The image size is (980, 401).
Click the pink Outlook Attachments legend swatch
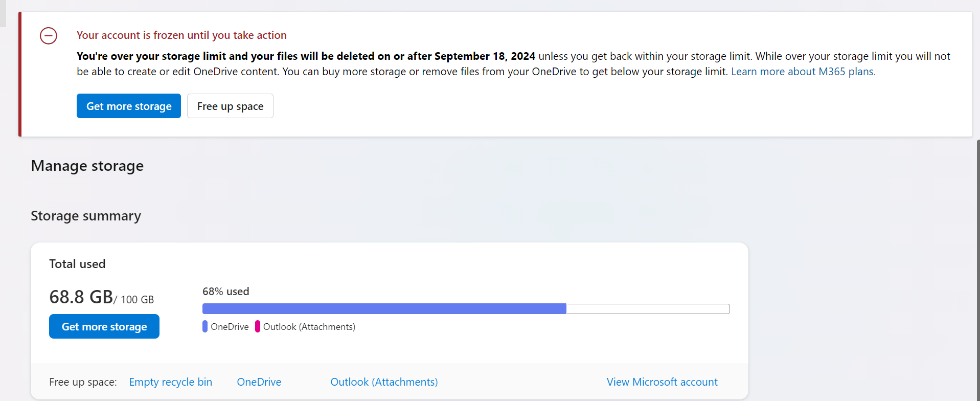pyautogui.click(x=258, y=326)
